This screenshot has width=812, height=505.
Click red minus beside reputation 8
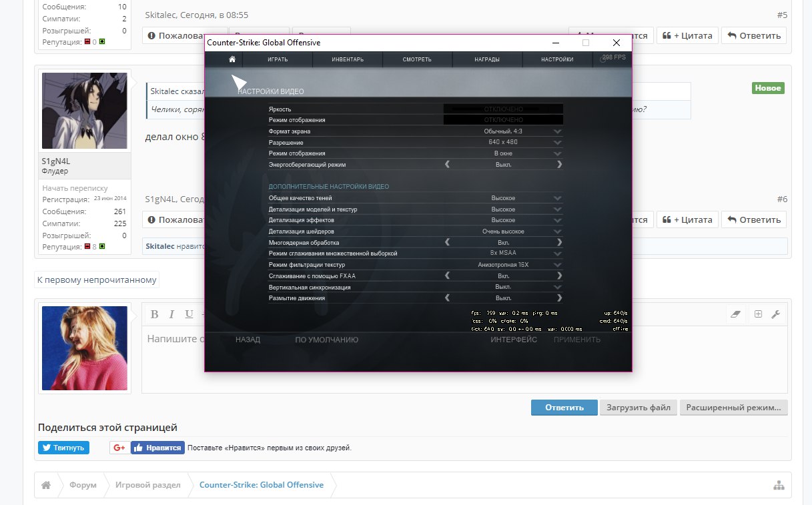pyautogui.click(x=87, y=247)
